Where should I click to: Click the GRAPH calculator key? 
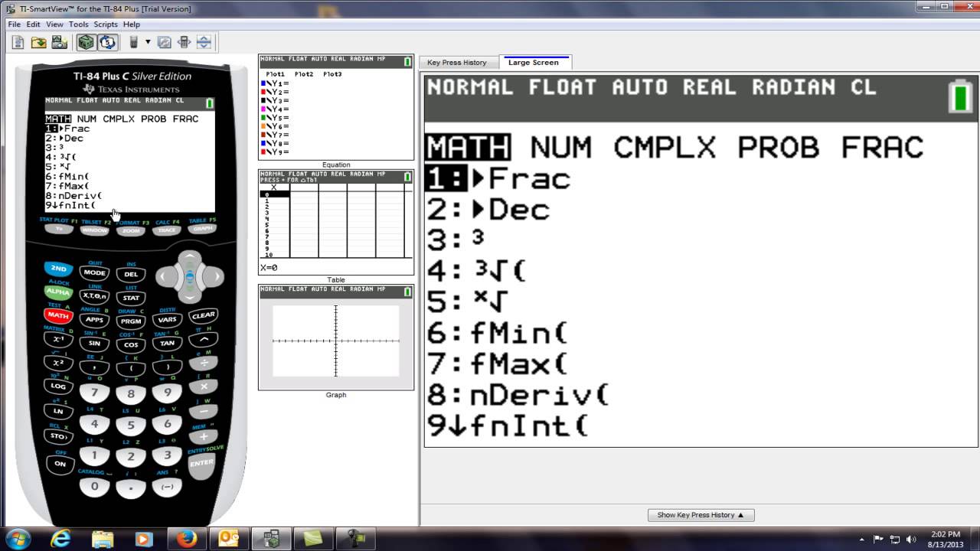pyautogui.click(x=203, y=228)
